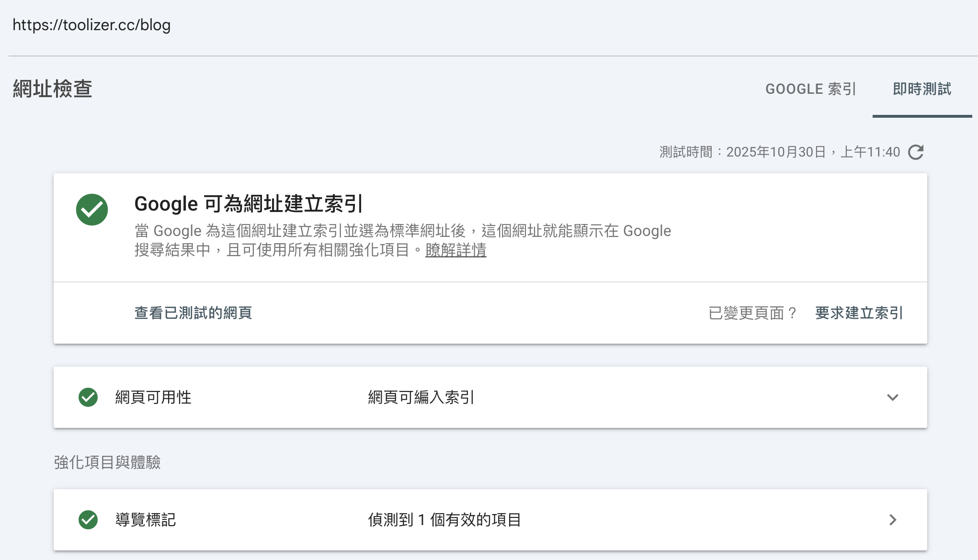
Task: Click the green checkmark beside Google 可為網址建立索引
Action: point(91,209)
